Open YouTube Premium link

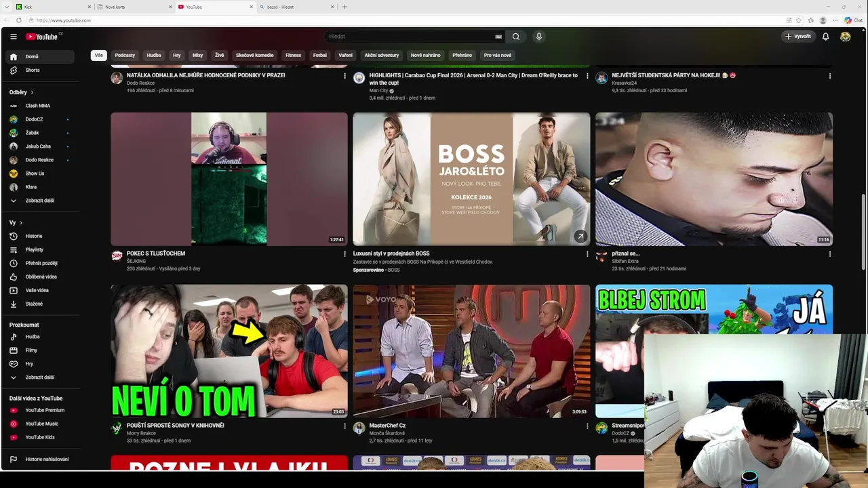41,410
